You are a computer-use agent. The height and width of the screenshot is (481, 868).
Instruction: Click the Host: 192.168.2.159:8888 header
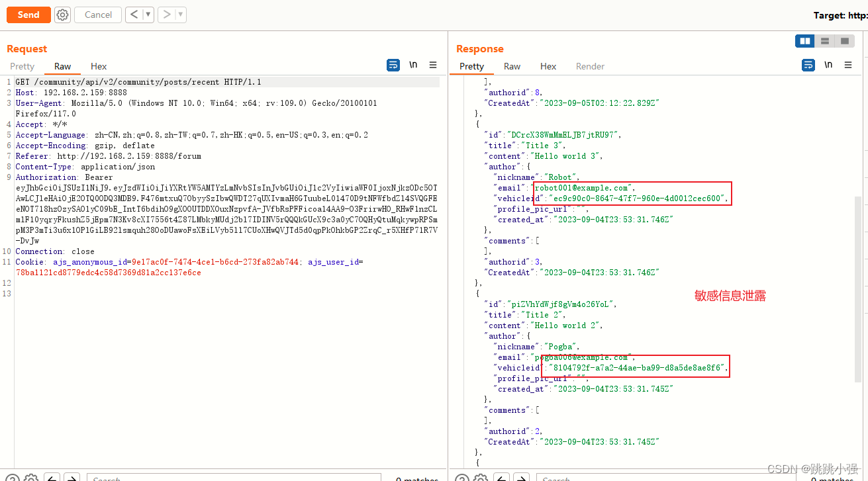pyautogui.click(x=72, y=93)
